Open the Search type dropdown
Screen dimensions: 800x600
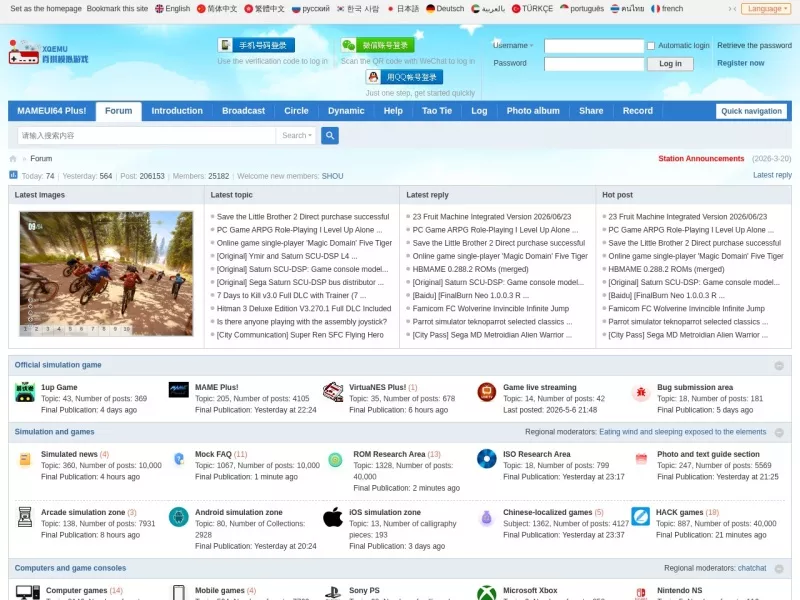coord(296,136)
